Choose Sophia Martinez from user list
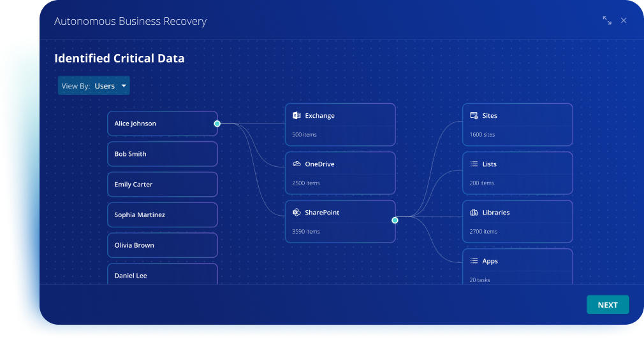Screen dimensions: 644x340 (x=162, y=215)
